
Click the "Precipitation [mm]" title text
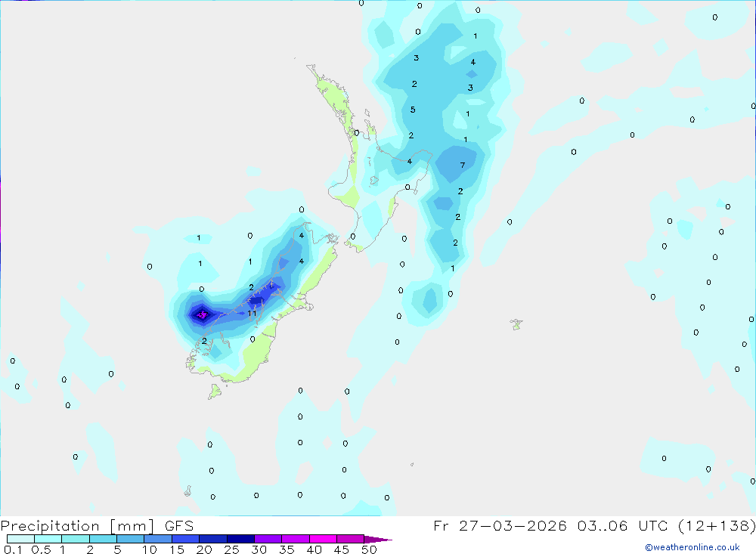click(78, 526)
